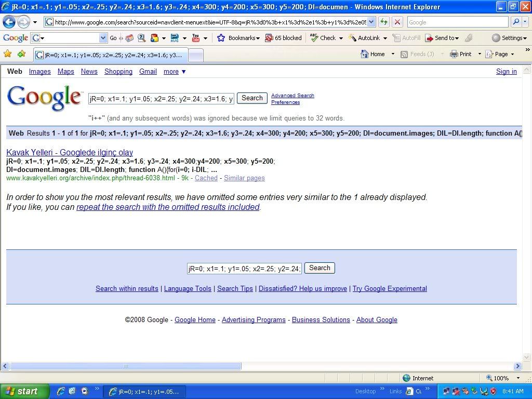Open the Favorites Center star icon
532x399 pixels.
pos(8,54)
